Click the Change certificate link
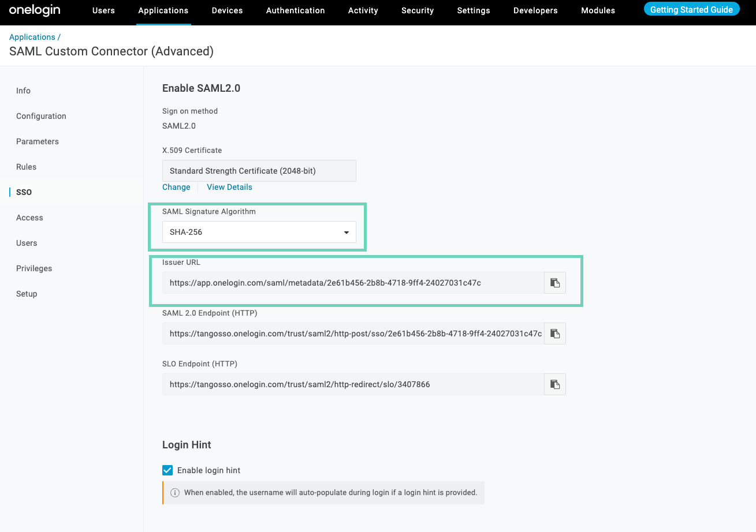This screenshot has width=756, height=532. point(176,187)
